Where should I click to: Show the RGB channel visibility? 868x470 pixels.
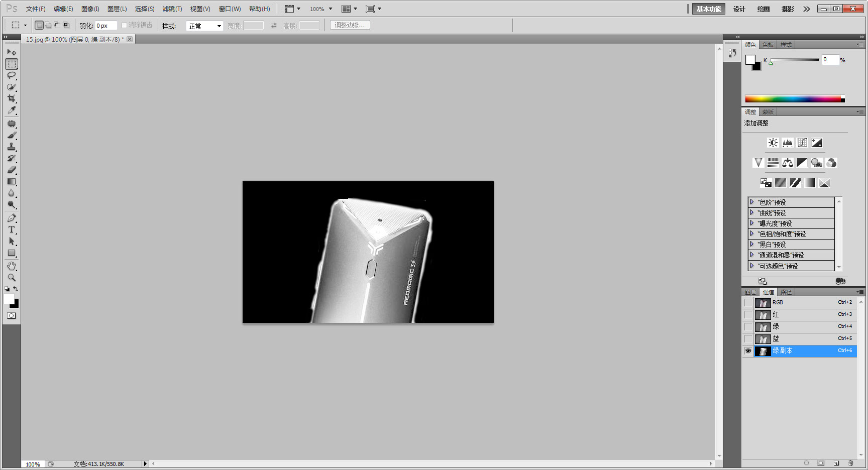pyautogui.click(x=748, y=303)
